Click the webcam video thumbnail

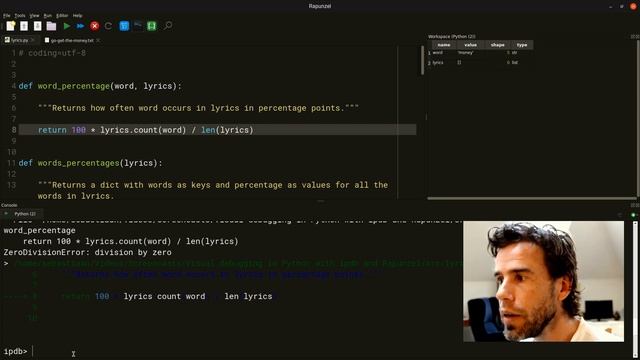point(543,282)
